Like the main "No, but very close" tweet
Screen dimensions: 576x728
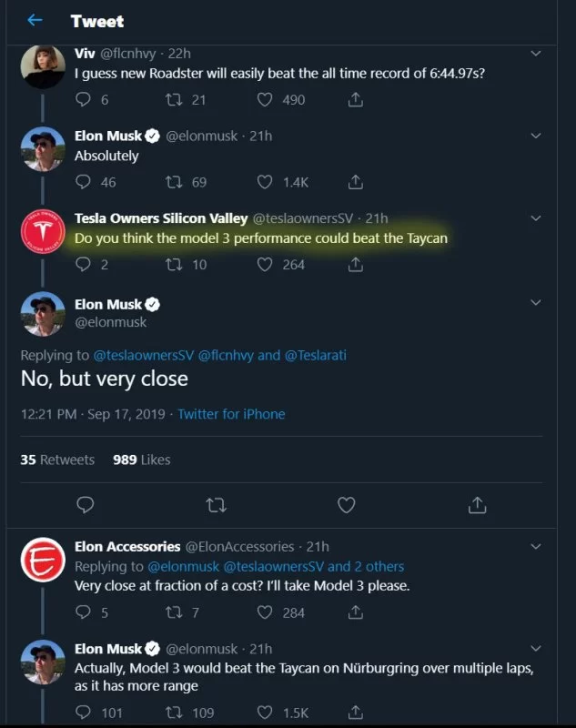tap(346, 503)
